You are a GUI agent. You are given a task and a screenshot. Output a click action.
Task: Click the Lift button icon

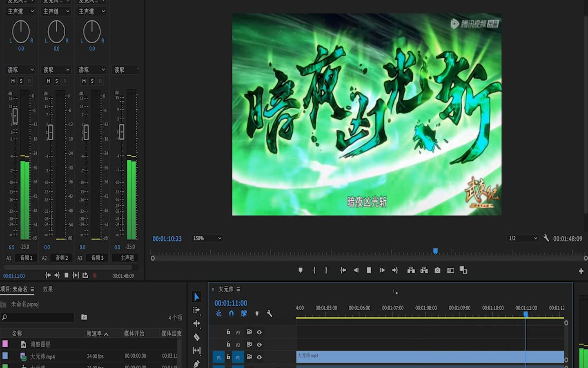411,270
